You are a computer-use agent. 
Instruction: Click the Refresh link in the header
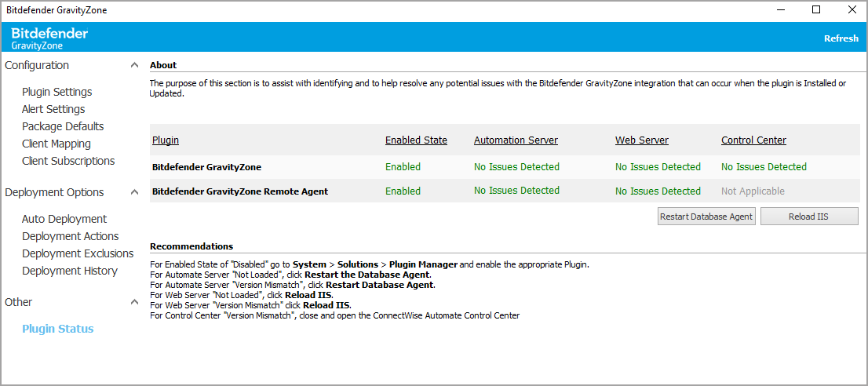coord(841,38)
